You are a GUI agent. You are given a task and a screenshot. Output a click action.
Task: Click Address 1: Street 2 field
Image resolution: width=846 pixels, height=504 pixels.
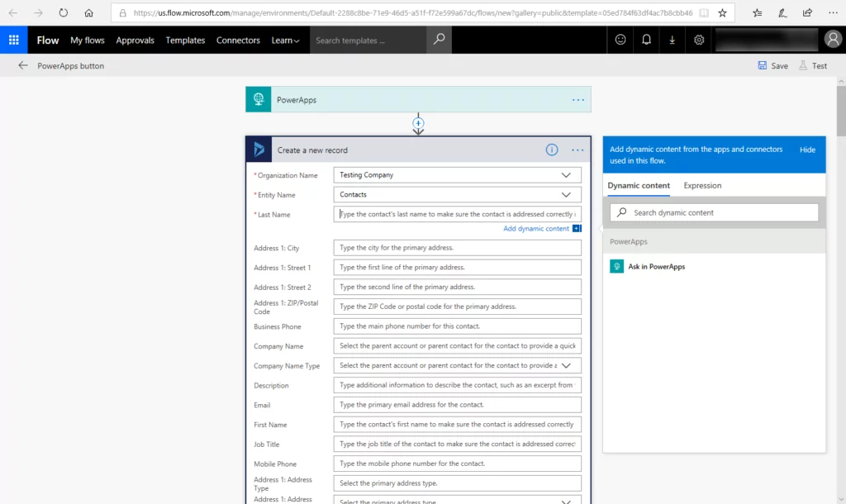tap(457, 287)
